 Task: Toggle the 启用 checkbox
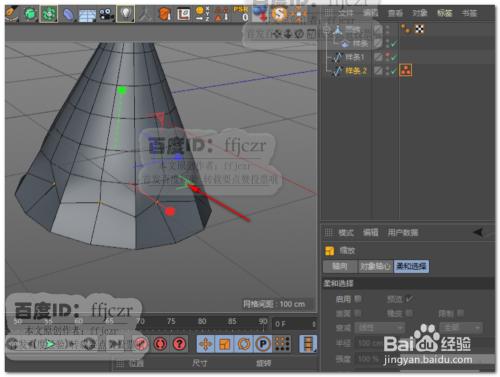tap(358, 299)
